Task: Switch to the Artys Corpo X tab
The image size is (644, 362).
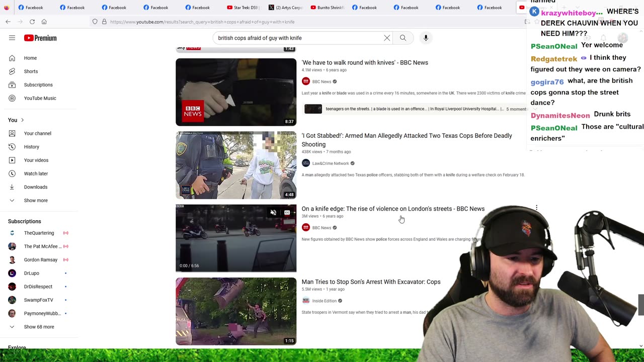Action: 285,8
